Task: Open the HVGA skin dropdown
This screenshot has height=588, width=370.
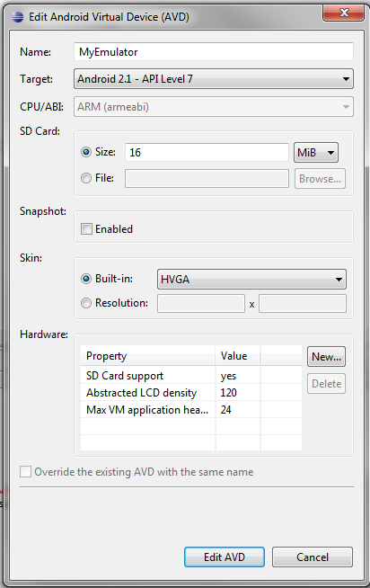Action: (x=251, y=280)
